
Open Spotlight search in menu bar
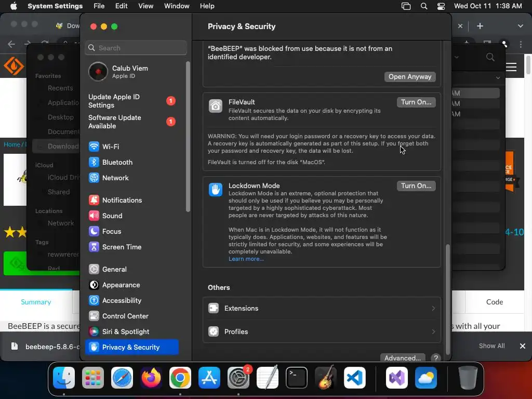[x=424, y=6]
